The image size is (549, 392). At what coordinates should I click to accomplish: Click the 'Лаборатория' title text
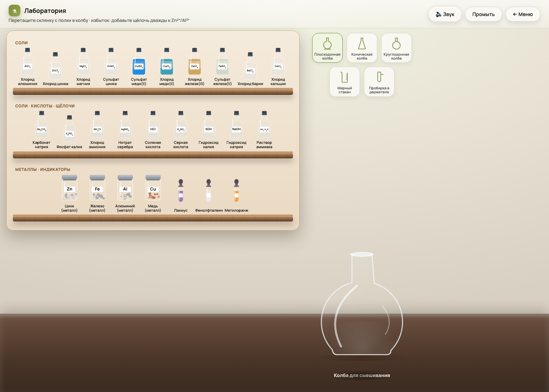pyautogui.click(x=45, y=11)
